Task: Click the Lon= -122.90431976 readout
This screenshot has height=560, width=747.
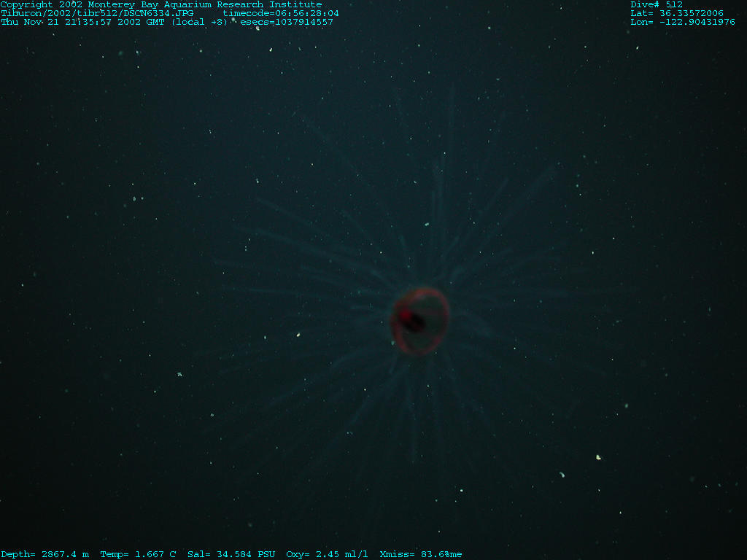Action: 683,22
